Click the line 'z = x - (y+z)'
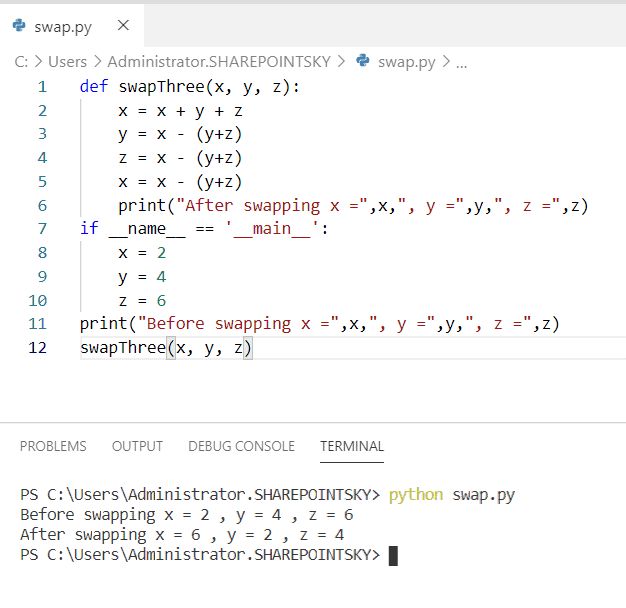The image size is (626, 608). point(180,158)
